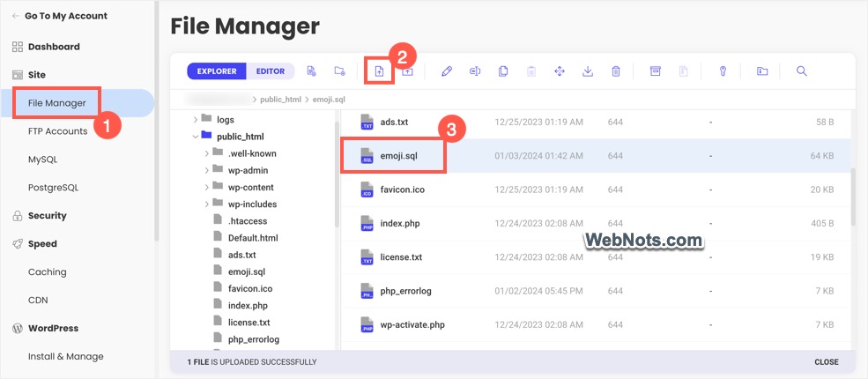Expand the wp-content folder chevron
868x379 pixels.
[x=206, y=187]
